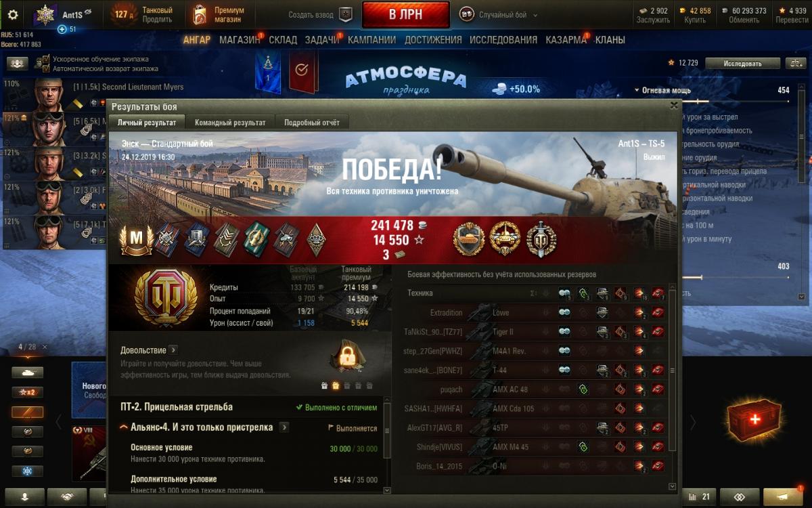
Task: Switch to Командный результат tab
Action: (x=231, y=123)
